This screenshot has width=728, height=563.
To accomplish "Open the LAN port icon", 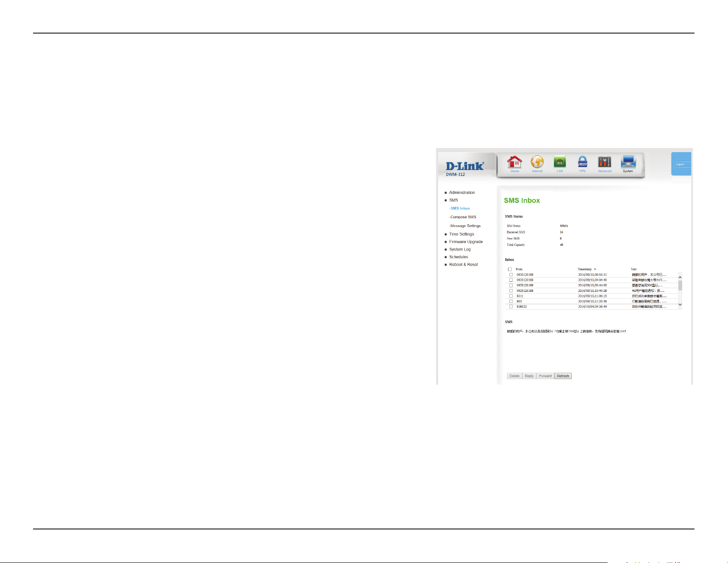I will tap(559, 162).
